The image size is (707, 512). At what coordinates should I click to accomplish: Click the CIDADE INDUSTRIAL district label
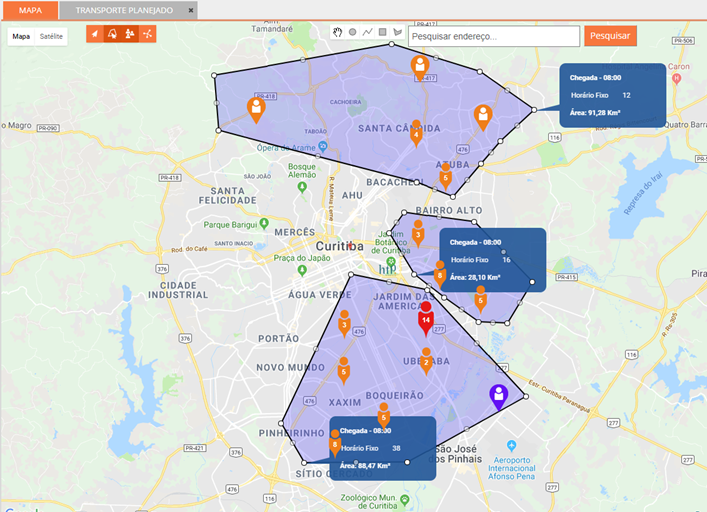pos(178,290)
